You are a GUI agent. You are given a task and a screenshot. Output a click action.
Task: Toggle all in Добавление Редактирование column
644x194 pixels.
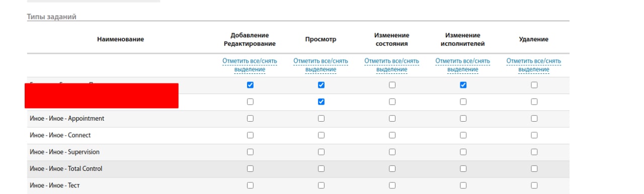tap(250, 65)
